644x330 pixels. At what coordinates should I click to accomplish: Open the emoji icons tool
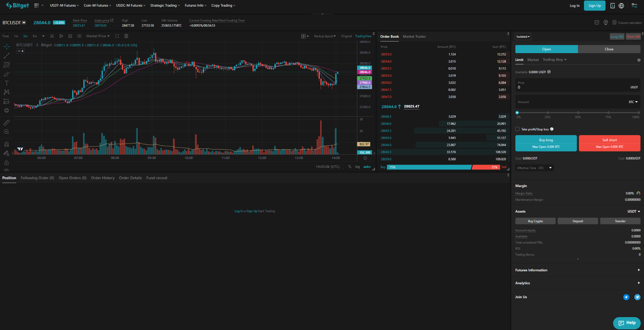pyautogui.click(x=7, y=110)
